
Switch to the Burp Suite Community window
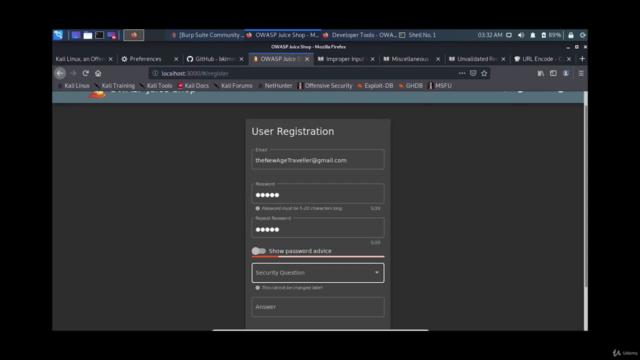pos(207,35)
